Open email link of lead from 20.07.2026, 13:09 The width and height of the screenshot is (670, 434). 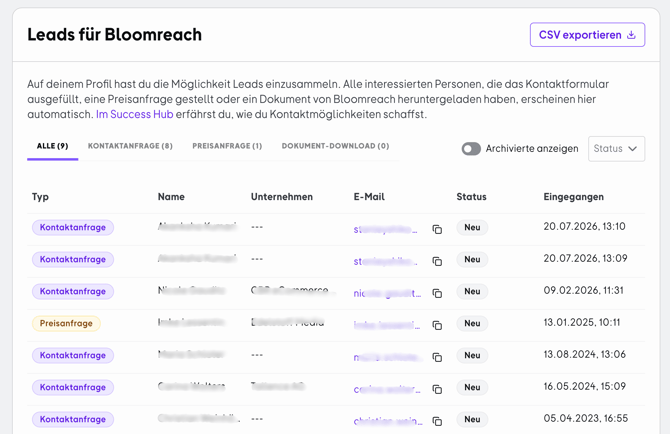385,261
